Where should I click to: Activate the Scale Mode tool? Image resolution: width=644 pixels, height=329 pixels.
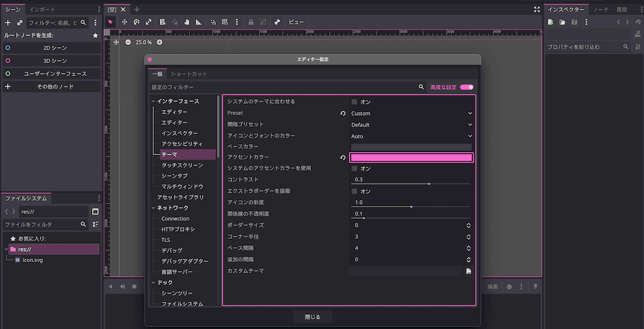(x=148, y=22)
